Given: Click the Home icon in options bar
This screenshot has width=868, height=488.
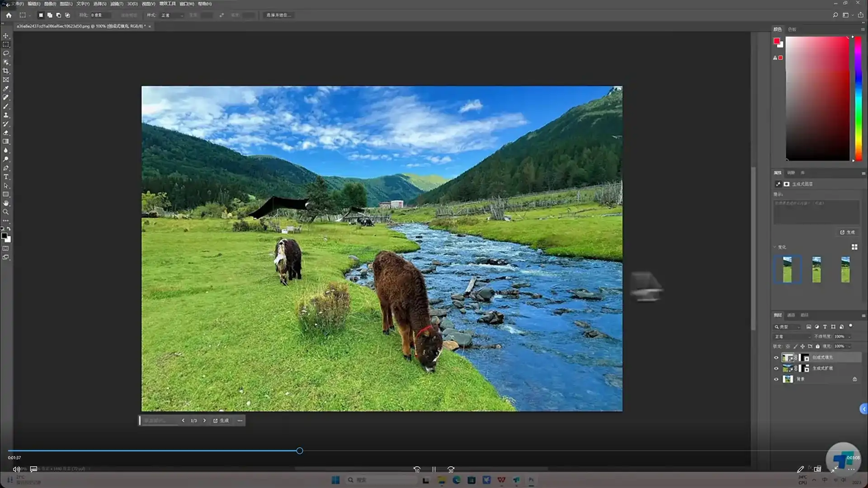Looking at the screenshot, I should coord(9,15).
